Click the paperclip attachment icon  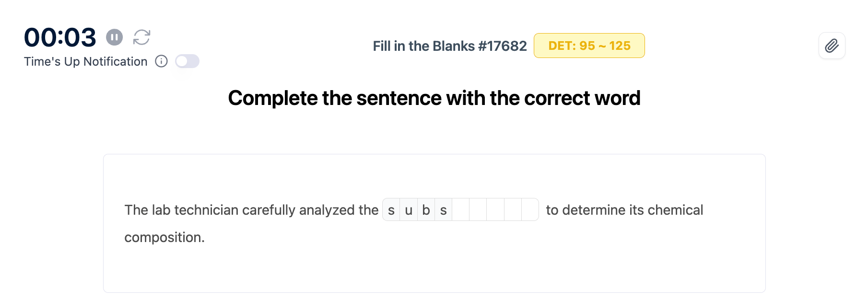[832, 46]
